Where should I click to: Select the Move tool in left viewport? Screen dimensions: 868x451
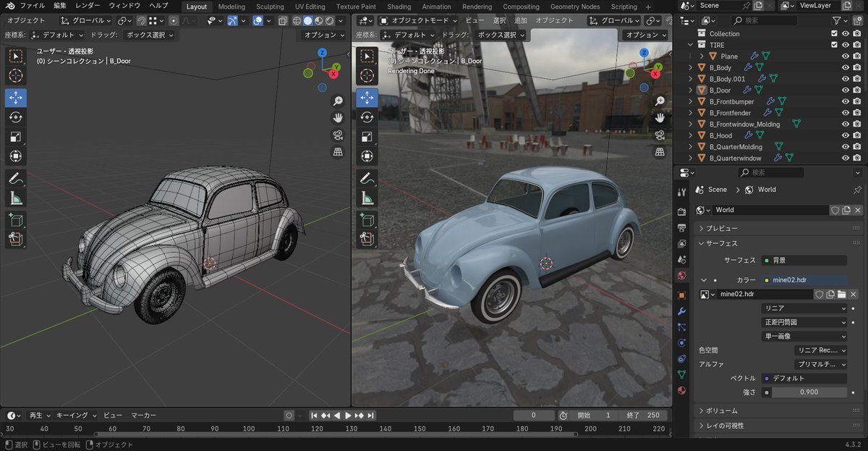pyautogui.click(x=16, y=98)
